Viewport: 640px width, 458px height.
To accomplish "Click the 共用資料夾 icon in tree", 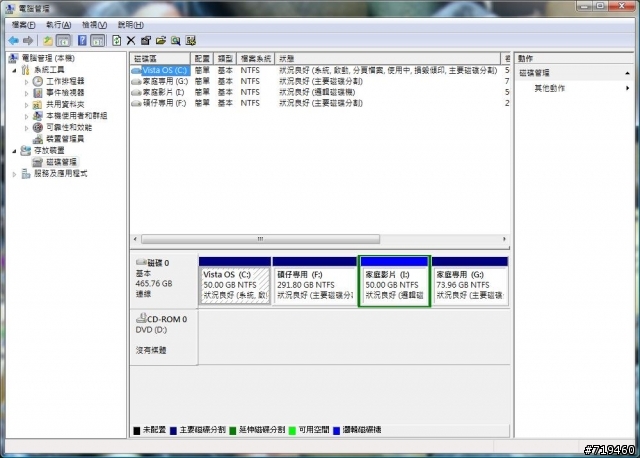I will [38, 104].
